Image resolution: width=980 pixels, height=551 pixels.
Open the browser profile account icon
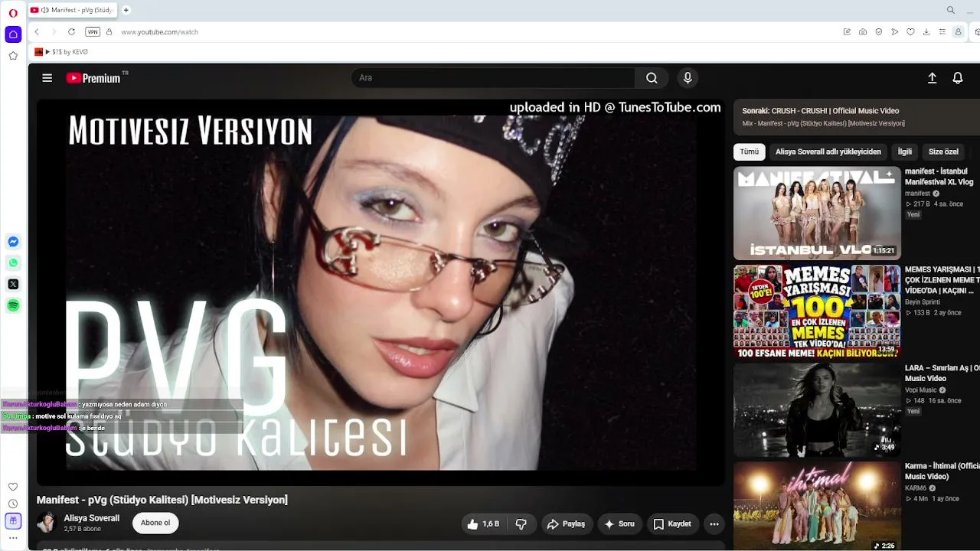coord(958,32)
